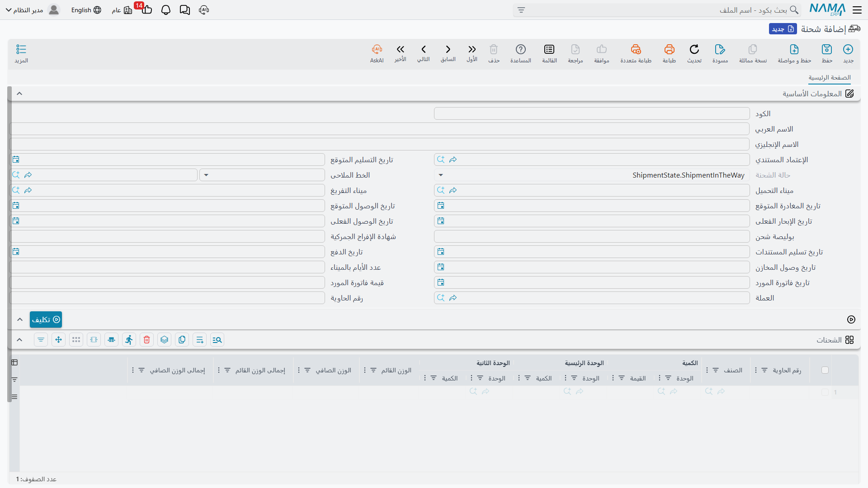Screen dimensions: 868x488
Task: Click the grid search-in-rows icon
Action: [x=217, y=340]
